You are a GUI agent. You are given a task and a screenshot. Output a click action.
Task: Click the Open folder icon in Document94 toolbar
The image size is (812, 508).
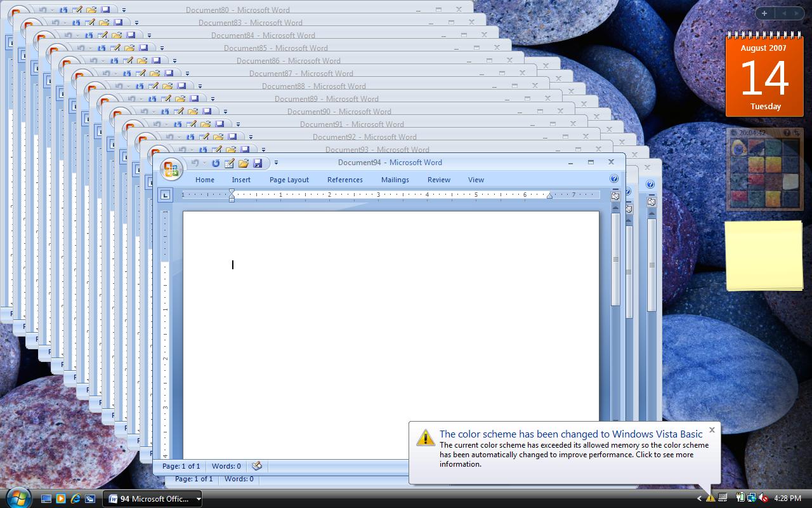[244, 163]
